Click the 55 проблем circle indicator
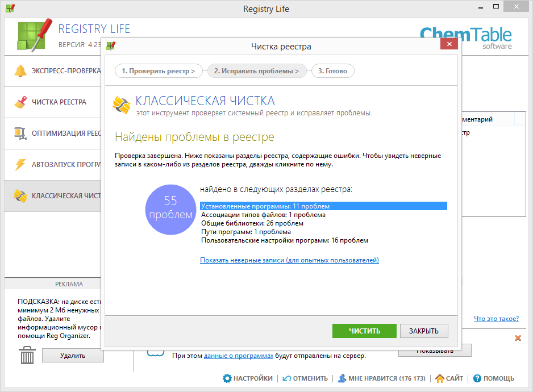This screenshot has width=533, height=392. 170,210
